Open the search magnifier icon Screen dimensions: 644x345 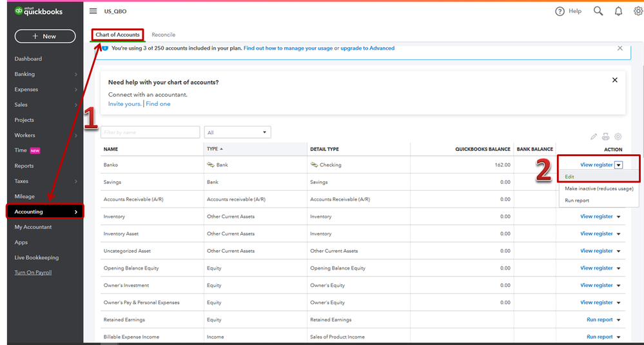(x=598, y=11)
